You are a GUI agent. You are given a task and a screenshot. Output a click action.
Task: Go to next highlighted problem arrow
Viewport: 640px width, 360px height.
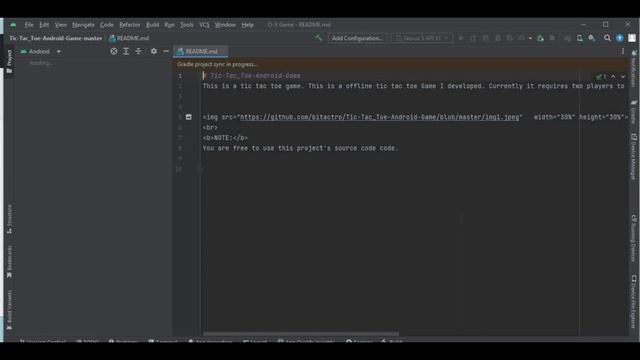pyautogui.click(x=623, y=76)
